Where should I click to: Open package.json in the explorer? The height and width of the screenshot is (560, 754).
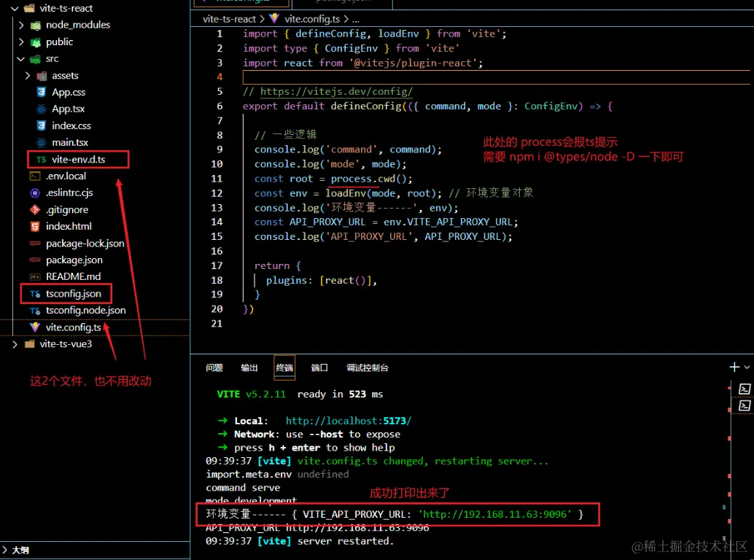click(x=74, y=260)
